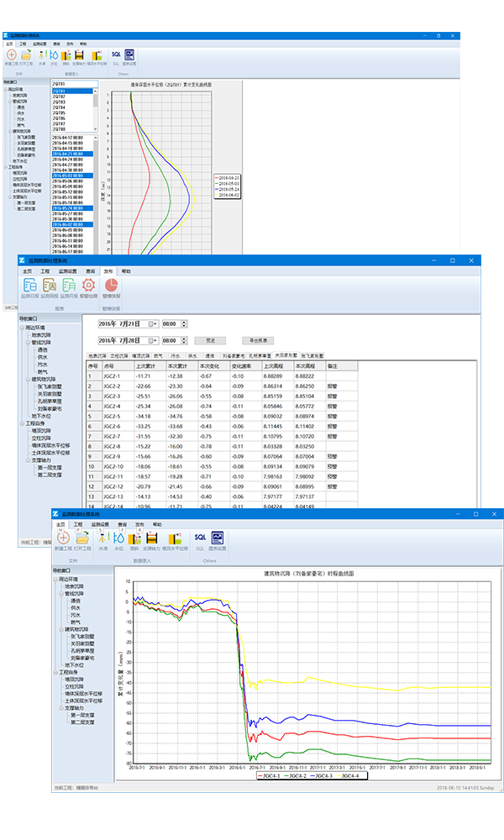Viewport: 504px width, 840px height.
Task: Switch to 立柱沉降 tab in report window
Action: click(x=119, y=355)
